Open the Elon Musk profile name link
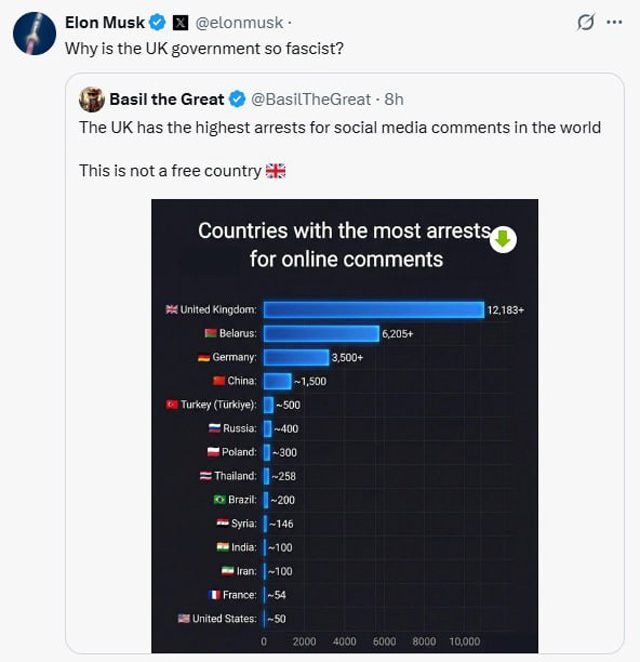This screenshot has width=640, height=662. point(104,22)
